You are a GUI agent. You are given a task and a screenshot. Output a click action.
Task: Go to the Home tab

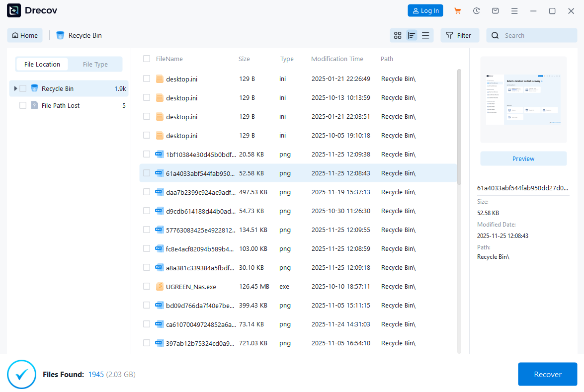click(x=24, y=35)
